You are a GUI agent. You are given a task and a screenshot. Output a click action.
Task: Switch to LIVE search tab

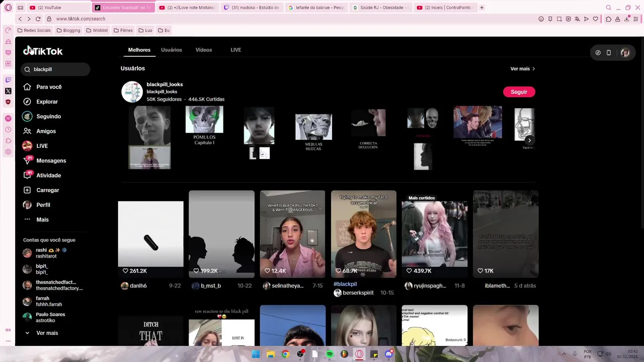click(x=236, y=50)
